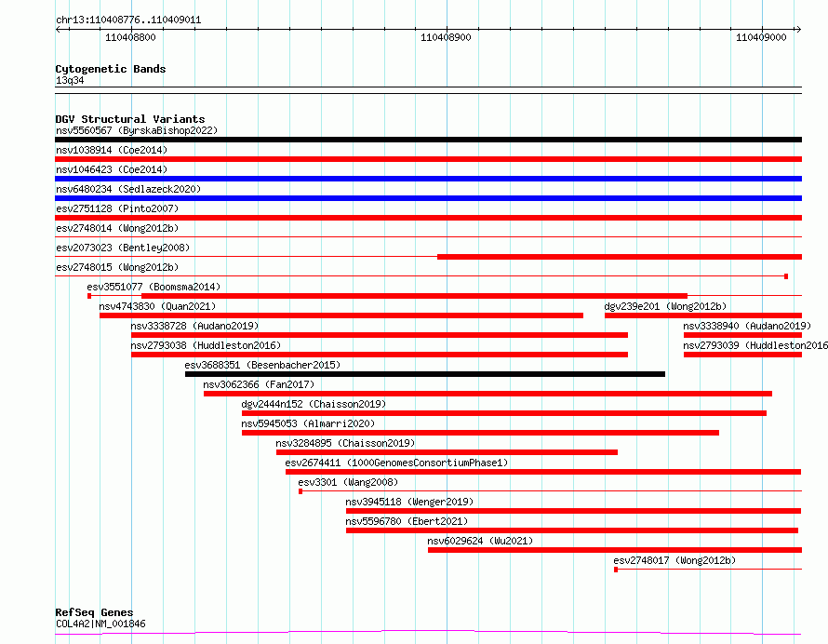Click the red bar under esv2751128

(428, 218)
